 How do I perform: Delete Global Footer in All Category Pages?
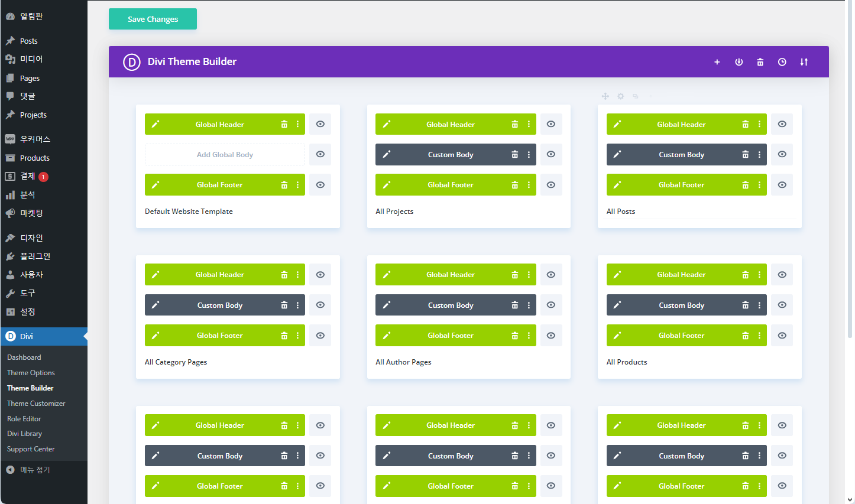(x=284, y=336)
